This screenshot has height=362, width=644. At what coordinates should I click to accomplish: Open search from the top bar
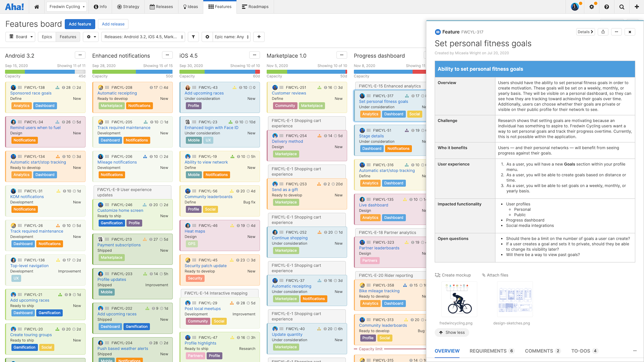[x=621, y=6]
